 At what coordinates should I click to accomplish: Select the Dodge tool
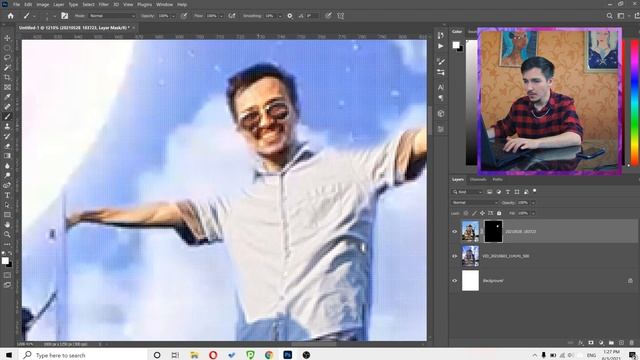pos(7,176)
